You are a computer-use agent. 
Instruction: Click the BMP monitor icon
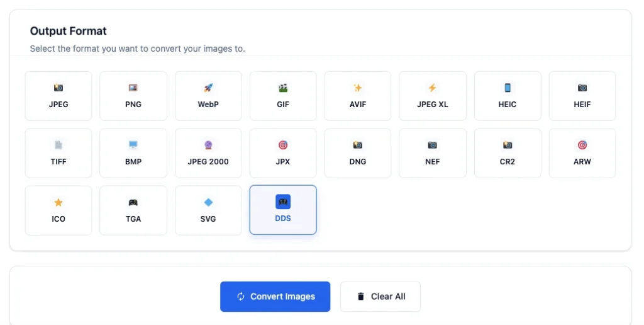click(133, 145)
